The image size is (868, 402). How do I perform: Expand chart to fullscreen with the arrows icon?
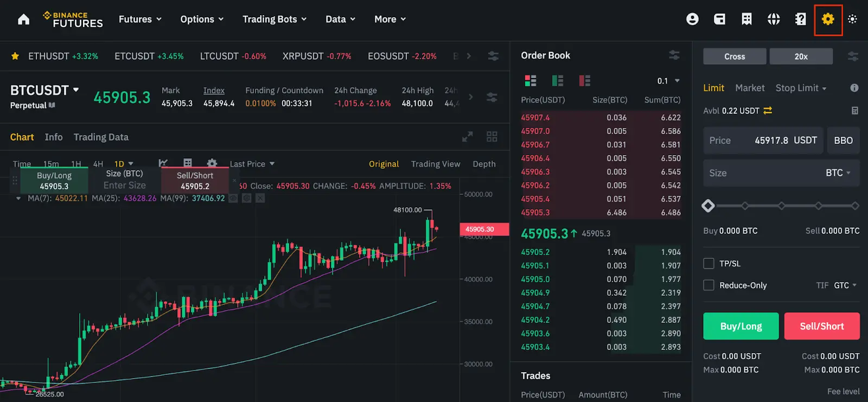[x=467, y=137]
